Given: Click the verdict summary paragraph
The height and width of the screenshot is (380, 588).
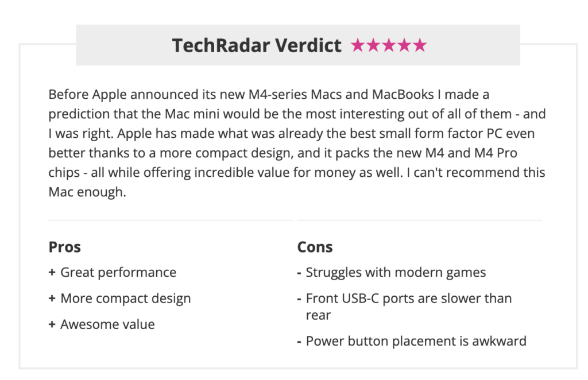Looking at the screenshot, I should coord(296,143).
